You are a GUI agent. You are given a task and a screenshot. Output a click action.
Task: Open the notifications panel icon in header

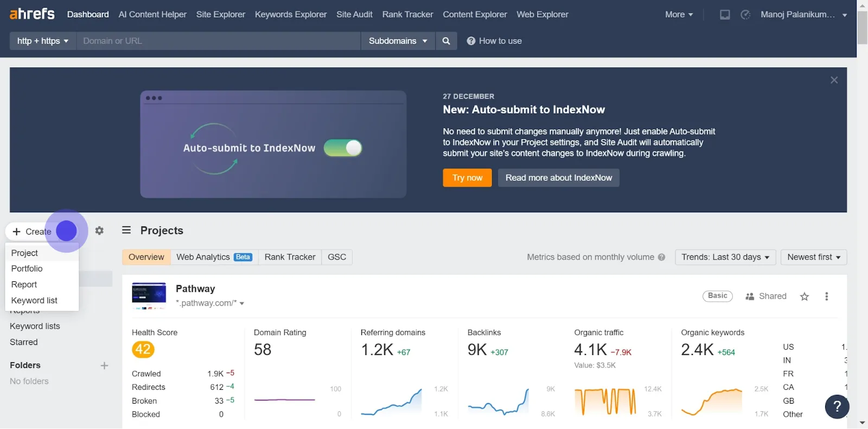(x=725, y=15)
